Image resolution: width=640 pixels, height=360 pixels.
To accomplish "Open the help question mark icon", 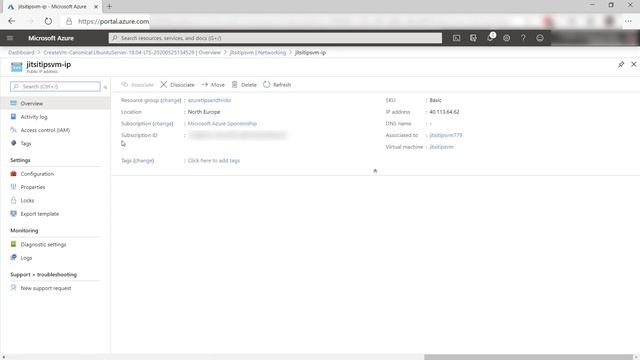I will click(x=523, y=38).
